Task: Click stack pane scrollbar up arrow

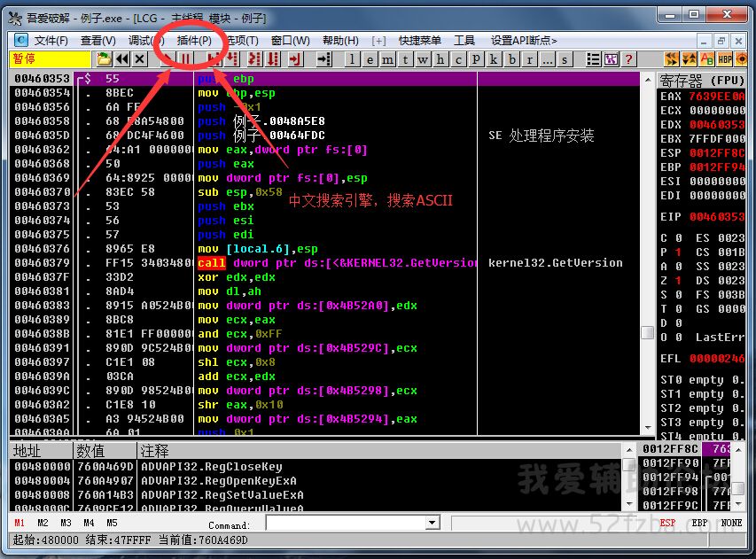Action: (738, 449)
